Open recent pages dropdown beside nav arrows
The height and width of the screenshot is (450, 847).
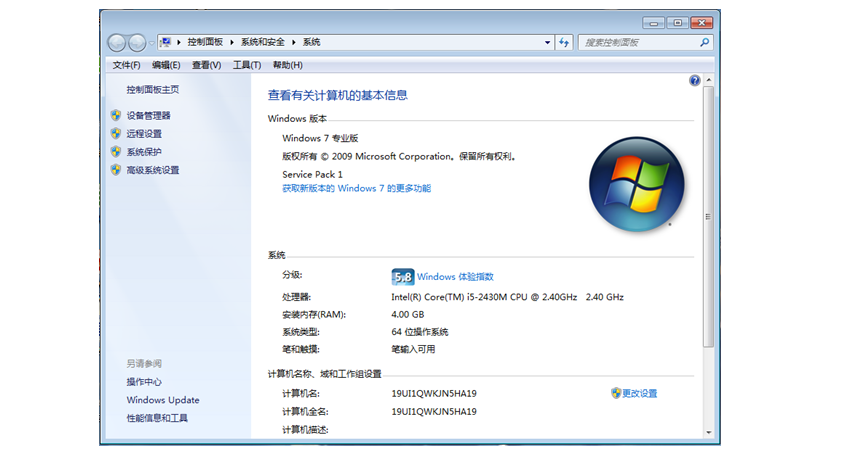point(151,43)
